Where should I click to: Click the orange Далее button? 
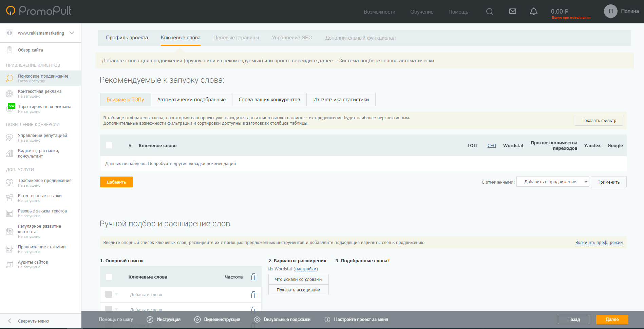[x=612, y=320]
